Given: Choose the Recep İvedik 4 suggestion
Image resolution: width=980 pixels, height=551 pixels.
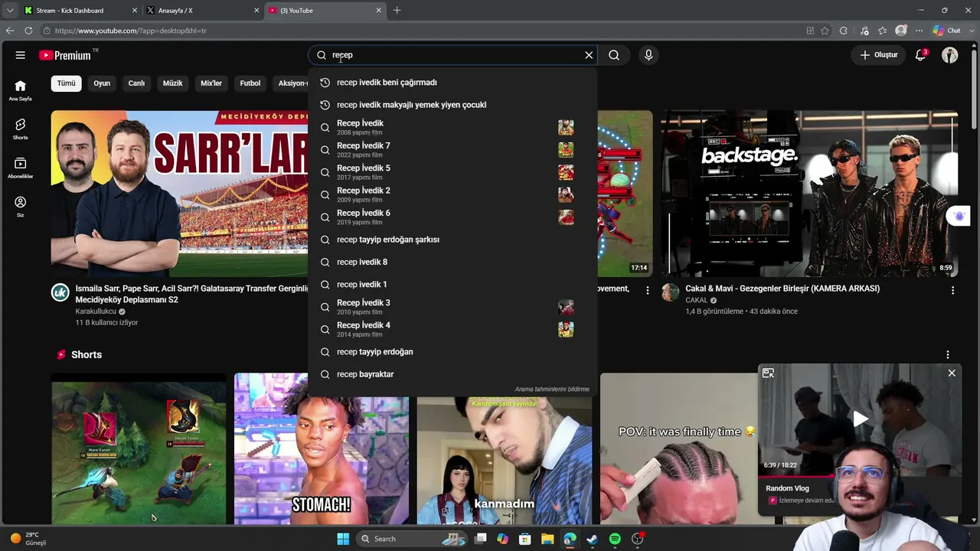Looking at the screenshot, I should tap(452, 329).
